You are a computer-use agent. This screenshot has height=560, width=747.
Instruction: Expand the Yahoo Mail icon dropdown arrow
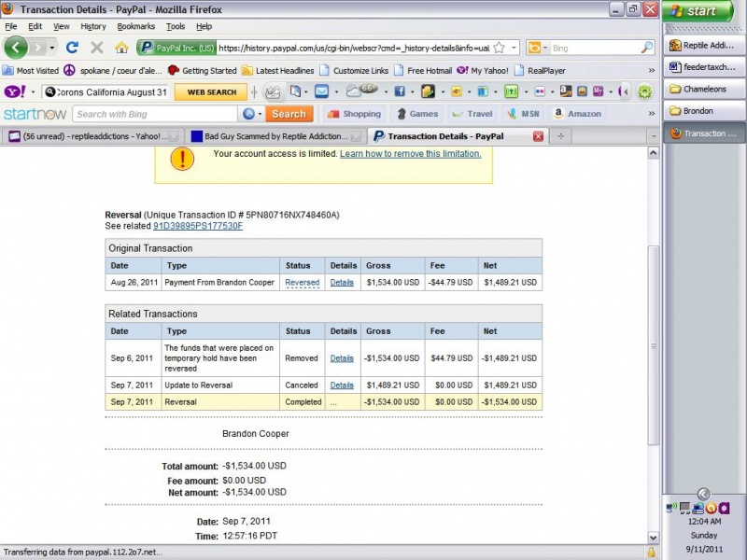click(336, 91)
